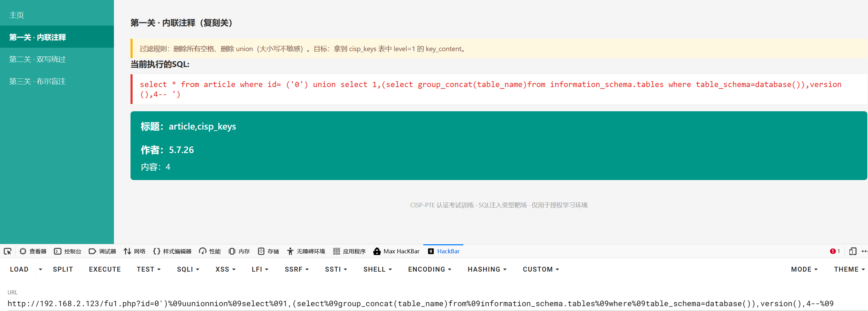Open the SSRF dropdown menu
Screen dimensions: 868x311
pyautogui.click(x=297, y=269)
